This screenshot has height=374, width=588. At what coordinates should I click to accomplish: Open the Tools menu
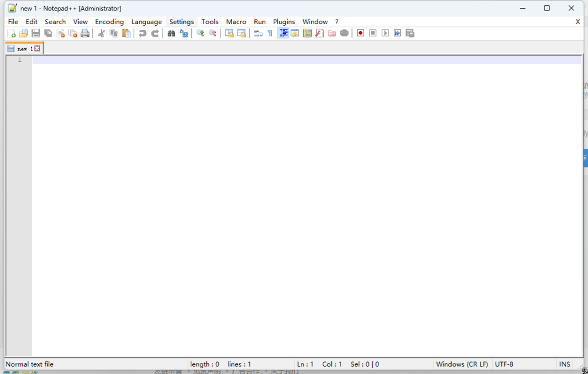click(x=210, y=22)
